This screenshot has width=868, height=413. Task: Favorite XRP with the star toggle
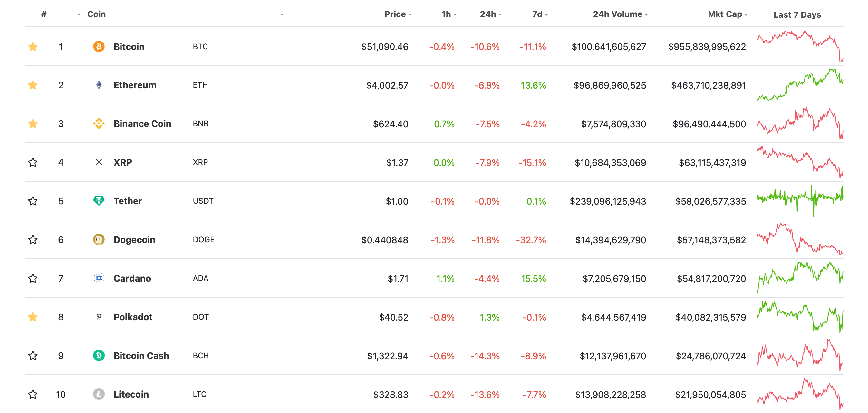tap(33, 162)
